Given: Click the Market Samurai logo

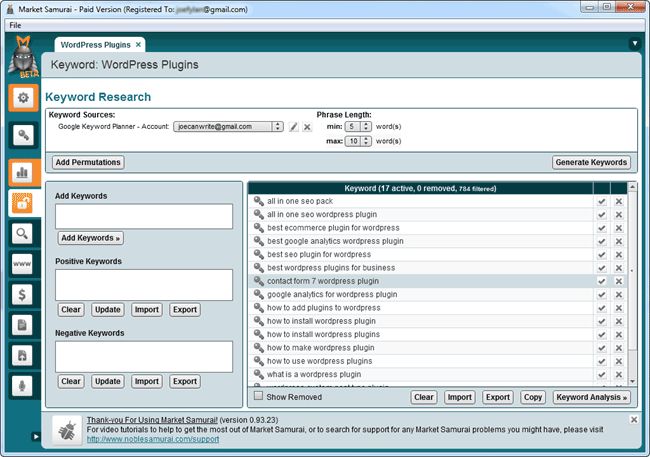Looking at the screenshot, I should point(23,57).
